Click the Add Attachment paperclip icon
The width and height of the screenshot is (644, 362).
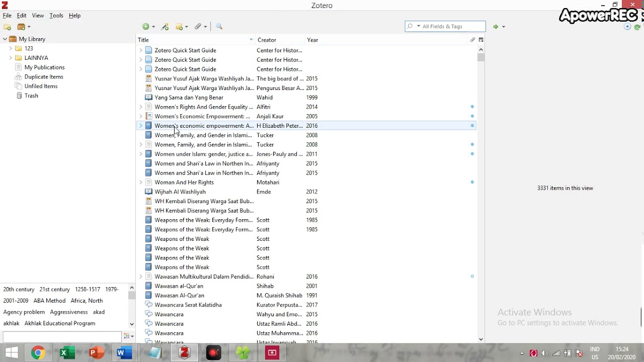pos(198,27)
